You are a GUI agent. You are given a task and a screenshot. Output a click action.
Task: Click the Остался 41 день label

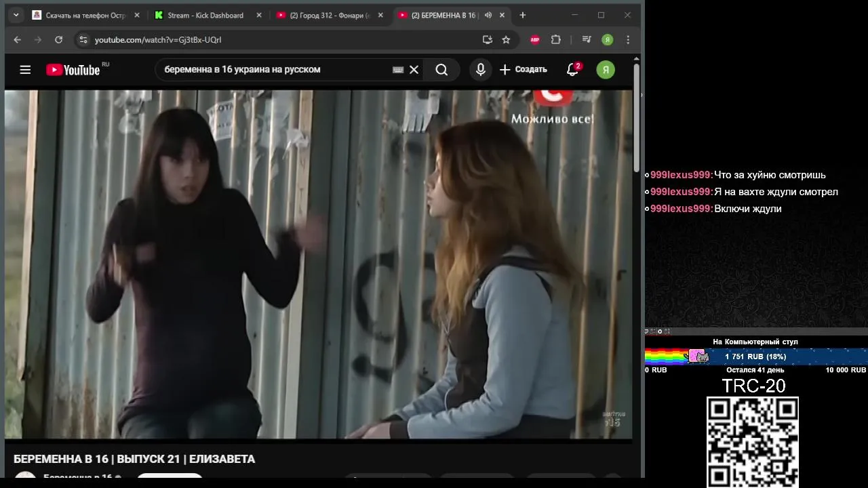pyautogui.click(x=755, y=370)
